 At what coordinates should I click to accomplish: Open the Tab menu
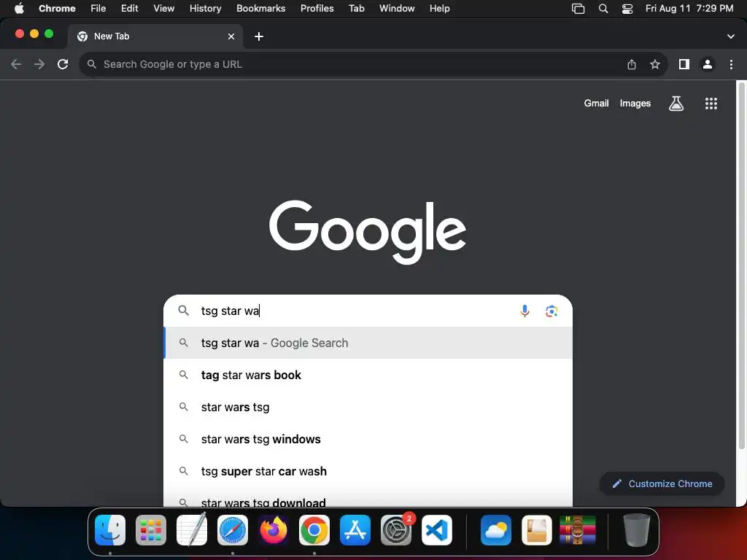(356, 9)
